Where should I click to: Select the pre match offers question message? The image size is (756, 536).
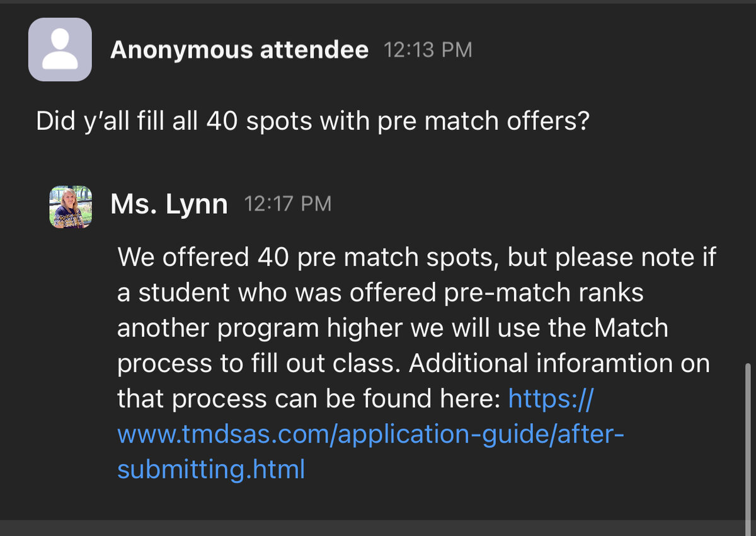tap(312, 121)
